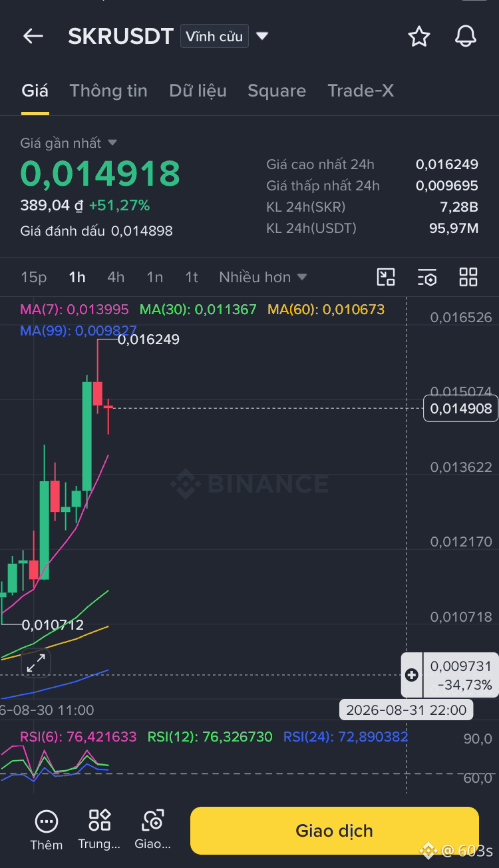The height and width of the screenshot is (868, 499).
Task: Switch to the Thông tin tab
Action: coord(108,91)
